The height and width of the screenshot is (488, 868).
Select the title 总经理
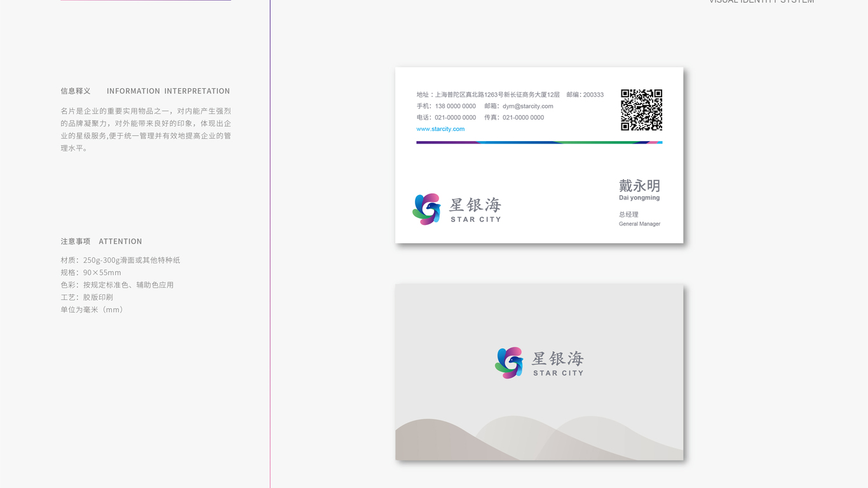[628, 215]
